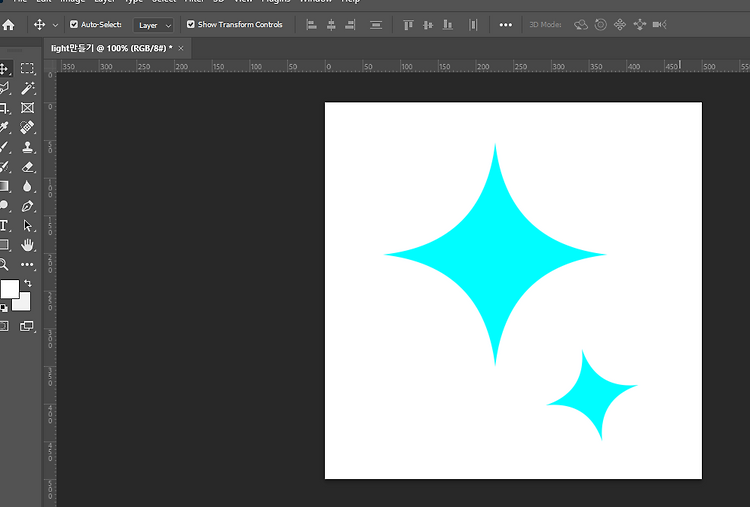Click the Move tool icon in the options bar

pyautogui.click(x=40, y=24)
